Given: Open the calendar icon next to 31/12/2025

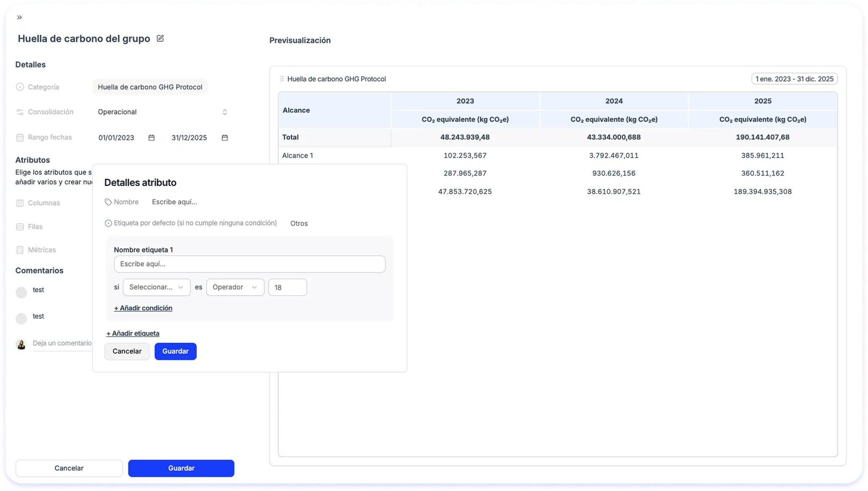Looking at the screenshot, I should tap(225, 137).
